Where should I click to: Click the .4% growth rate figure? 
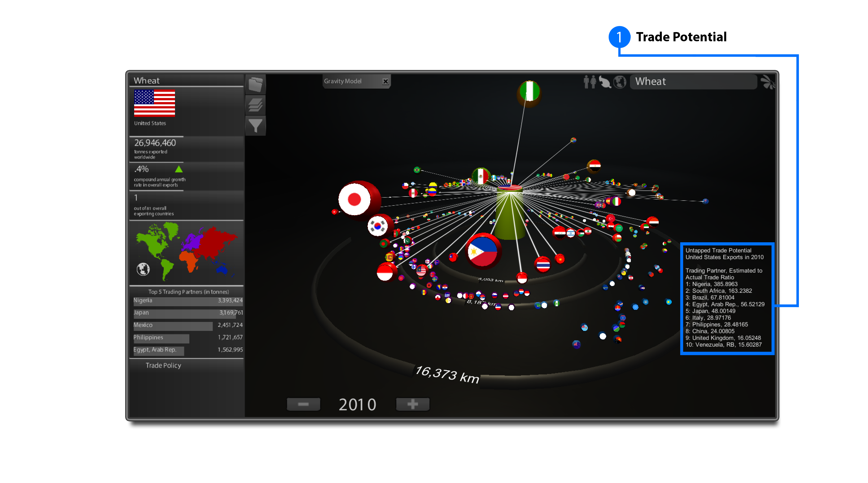pos(141,169)
